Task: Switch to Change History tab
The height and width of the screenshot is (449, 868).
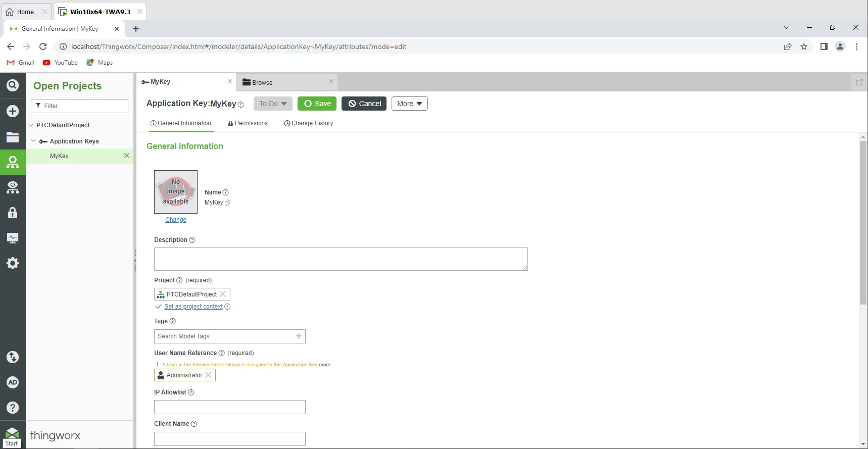Action: click(309, 123)
